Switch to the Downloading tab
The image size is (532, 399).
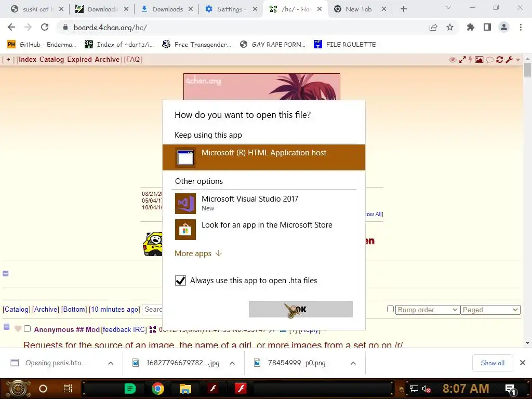click(102, 9)
